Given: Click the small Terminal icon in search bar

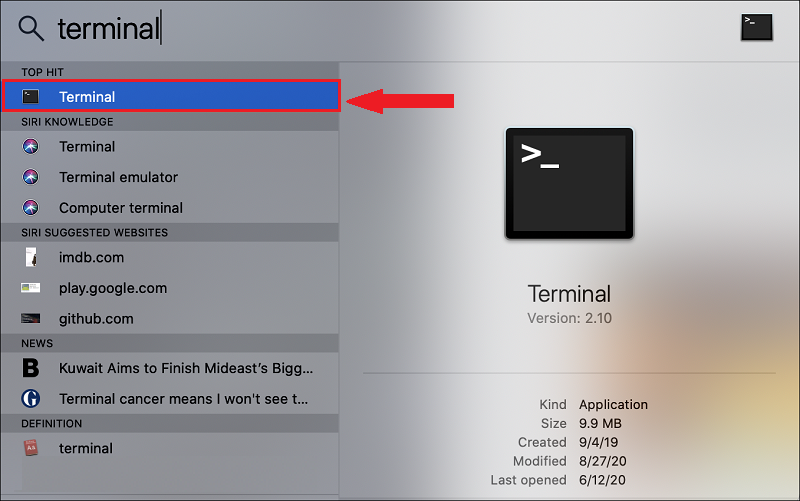Looking at the screenshot, I should pyautogui.click(x=757, y=27).
